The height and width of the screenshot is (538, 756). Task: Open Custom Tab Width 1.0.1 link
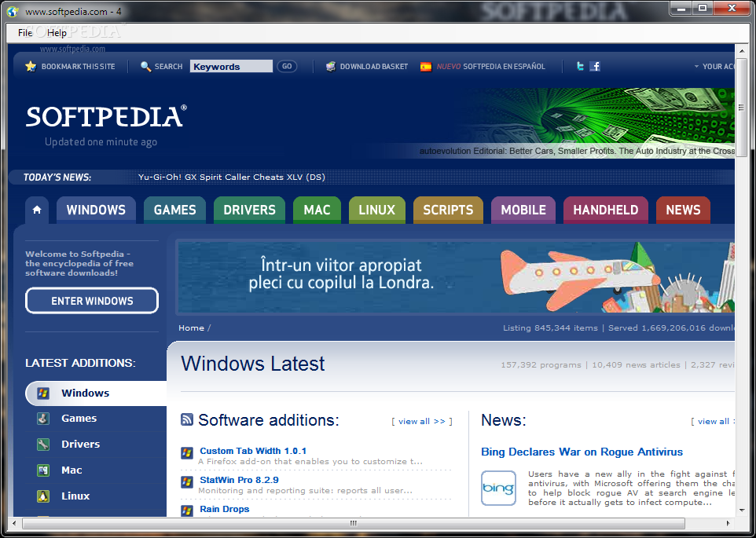[253, 452]
